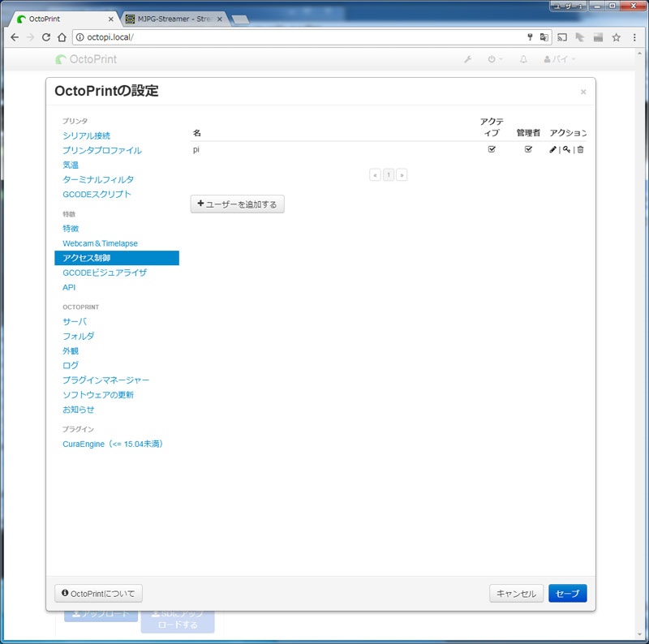Close the OctoPrint browser tab

pos(110,19)
